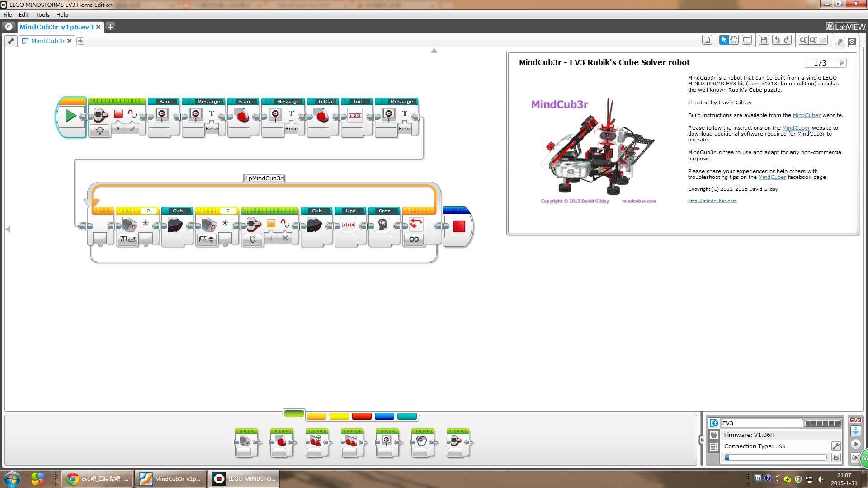
Task: Select the red Data Operations palette tab
Action: 362,416
